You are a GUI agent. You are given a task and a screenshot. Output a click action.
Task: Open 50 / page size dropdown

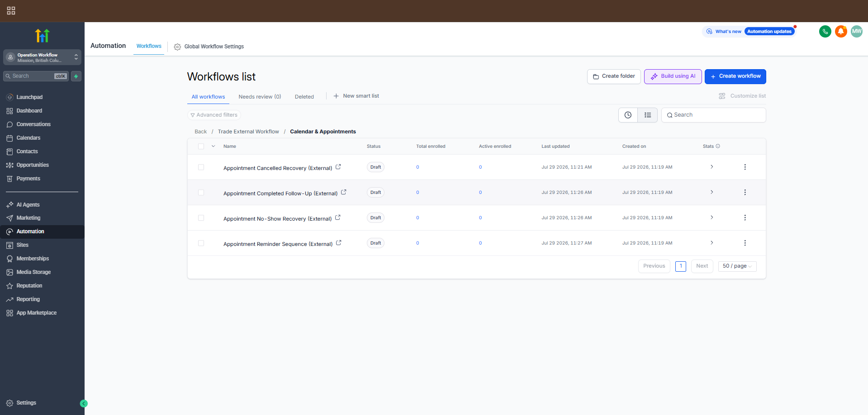(737, 266)
